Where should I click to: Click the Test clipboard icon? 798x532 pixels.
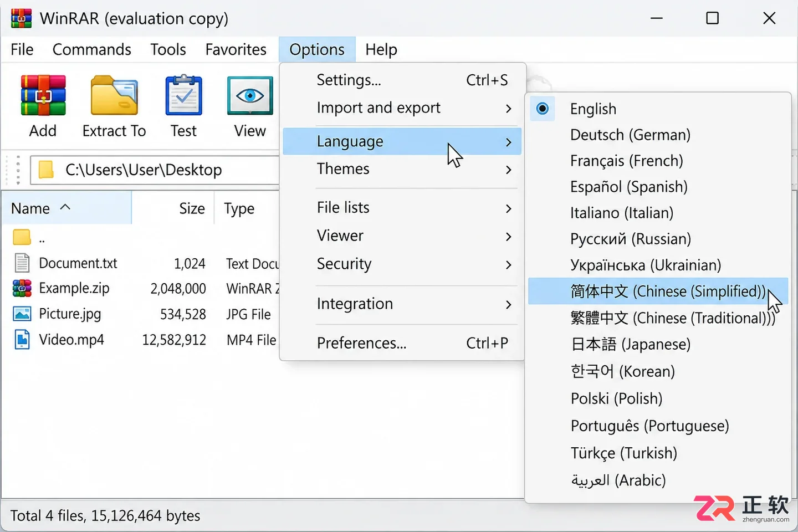[184, 95]
